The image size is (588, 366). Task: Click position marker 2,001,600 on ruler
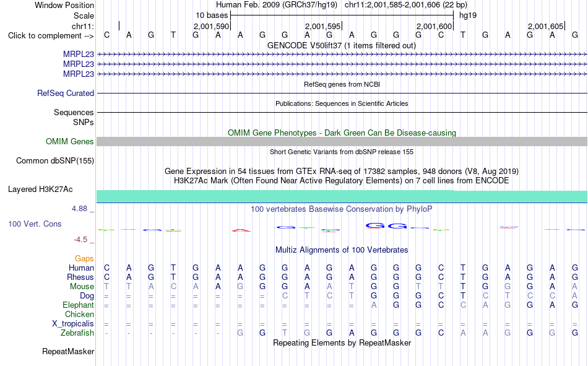[434, 26]
